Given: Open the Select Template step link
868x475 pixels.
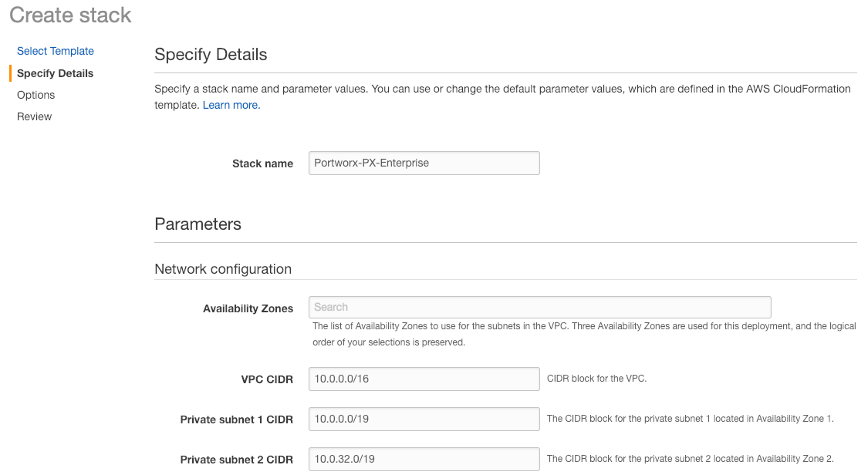Looking at the screenshot, I should 56,51.
